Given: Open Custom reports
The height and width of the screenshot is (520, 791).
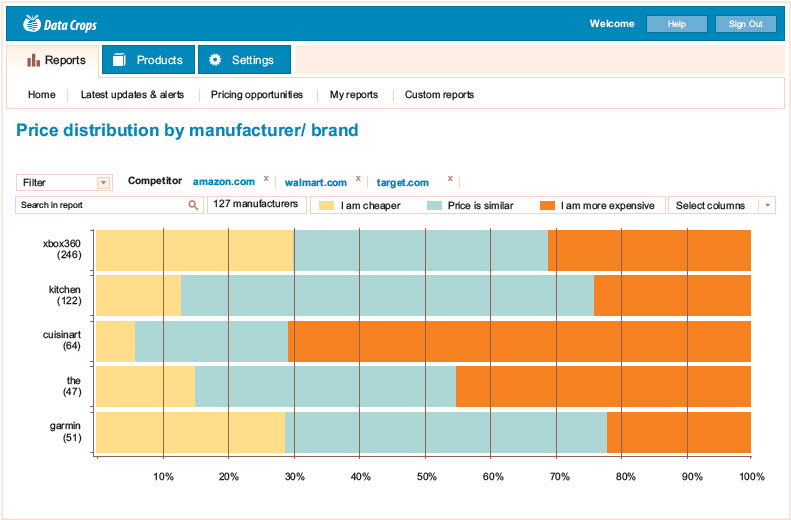Looking at the screenshot, I should click(439, 94).
